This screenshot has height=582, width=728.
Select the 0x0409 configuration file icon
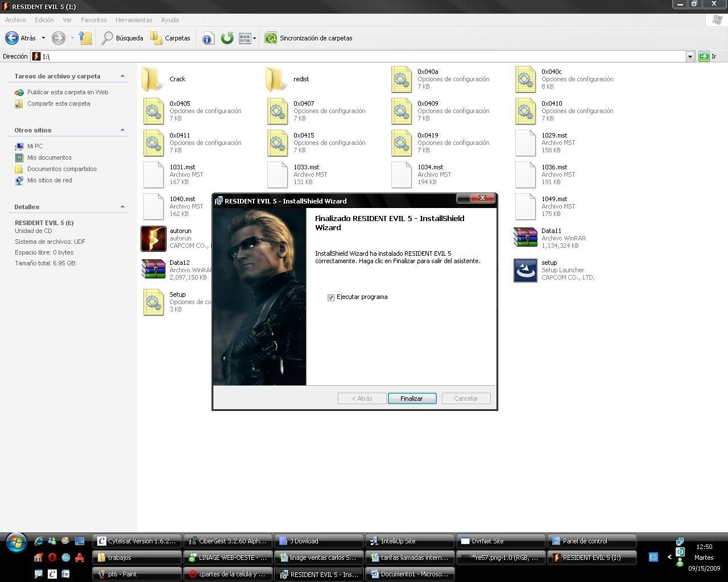(x=402, y=111)
